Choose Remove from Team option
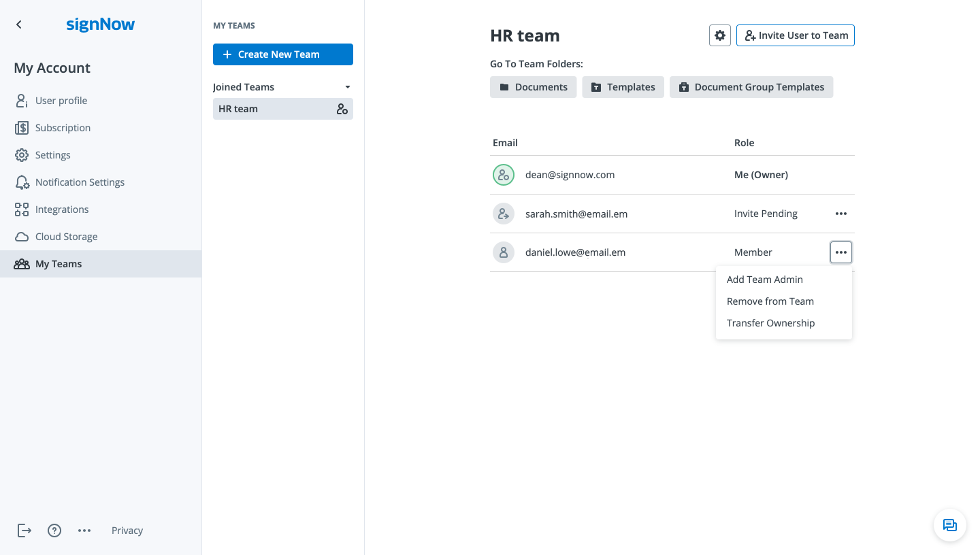This screenshot has width=980, height=555. click(x=770, y=301)
